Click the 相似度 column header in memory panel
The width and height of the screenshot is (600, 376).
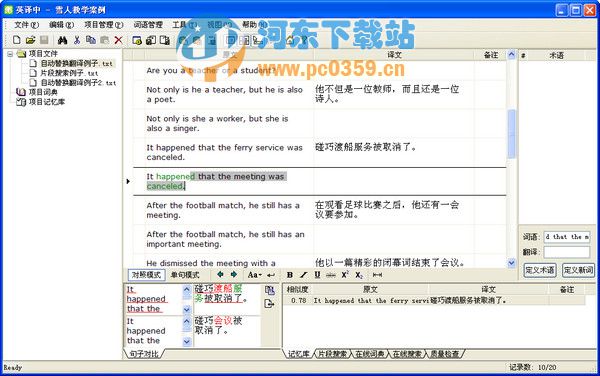(x=297, y=290)
